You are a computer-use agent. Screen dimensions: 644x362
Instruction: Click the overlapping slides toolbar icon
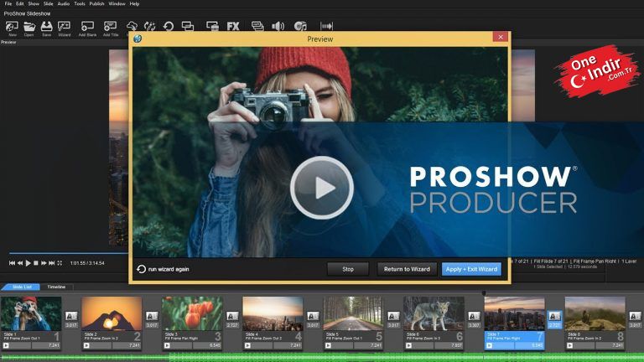coord(188,26)
